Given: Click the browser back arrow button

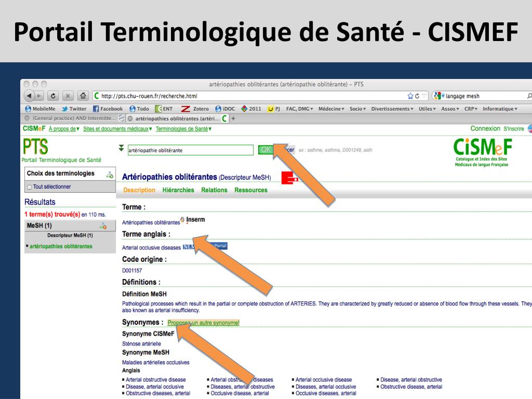Looking at the screenshot, I should point(29,96).
